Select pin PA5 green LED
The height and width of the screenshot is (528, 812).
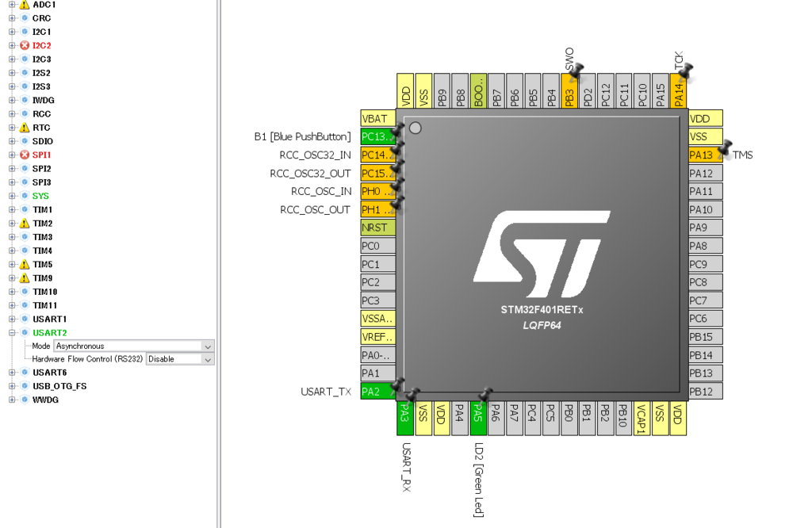(478, 419)
